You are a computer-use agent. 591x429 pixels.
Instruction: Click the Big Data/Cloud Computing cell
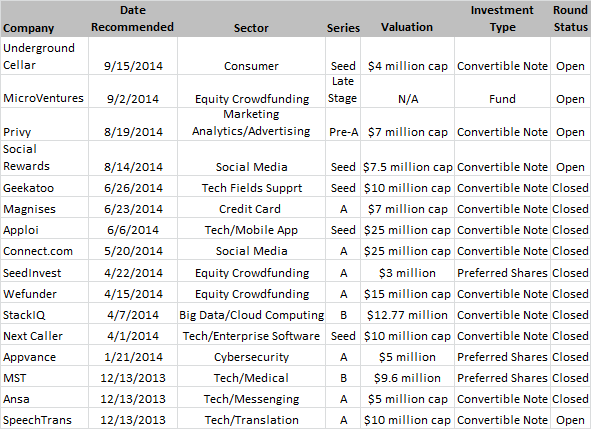251,315
